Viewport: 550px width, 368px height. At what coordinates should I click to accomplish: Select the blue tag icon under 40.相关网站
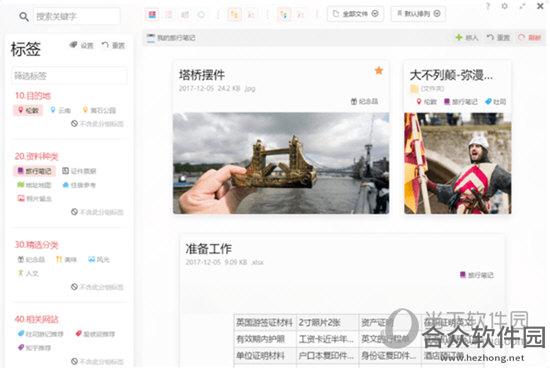[x=21, y=333]
